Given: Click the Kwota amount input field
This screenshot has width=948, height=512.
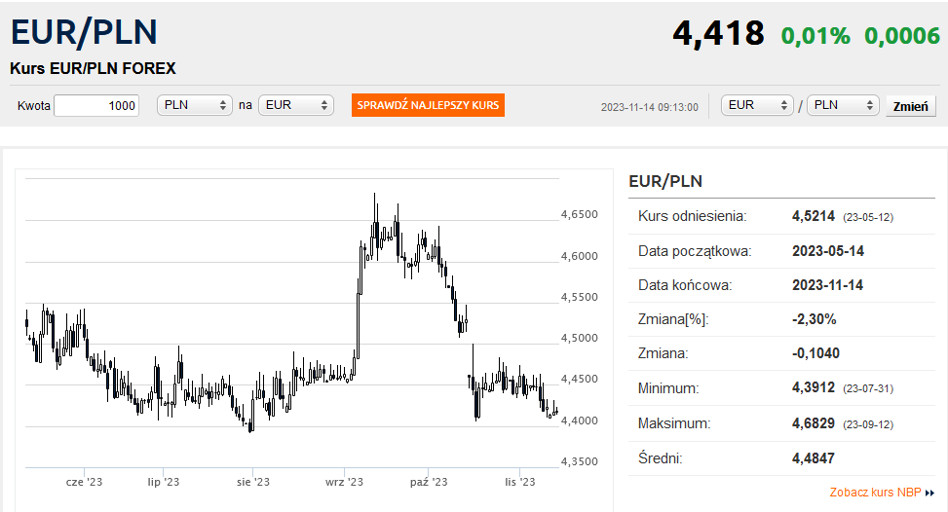Looking at the screenshot, I should pos(96,105).
